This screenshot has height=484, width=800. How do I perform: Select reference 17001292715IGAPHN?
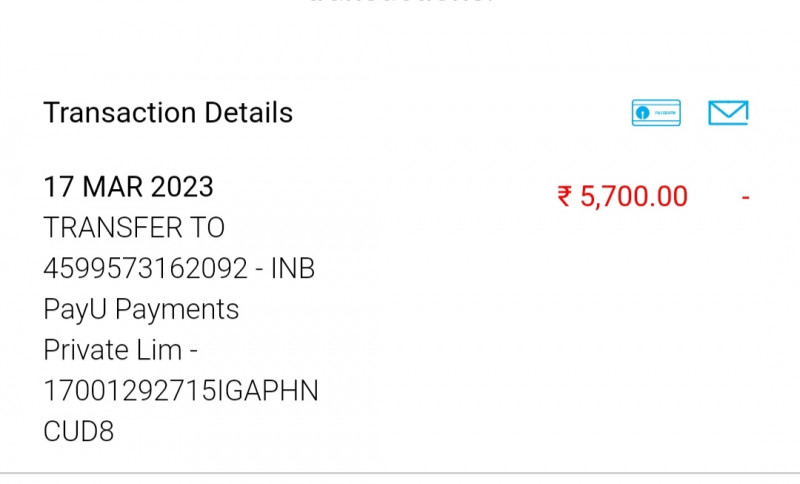(180, 392)
